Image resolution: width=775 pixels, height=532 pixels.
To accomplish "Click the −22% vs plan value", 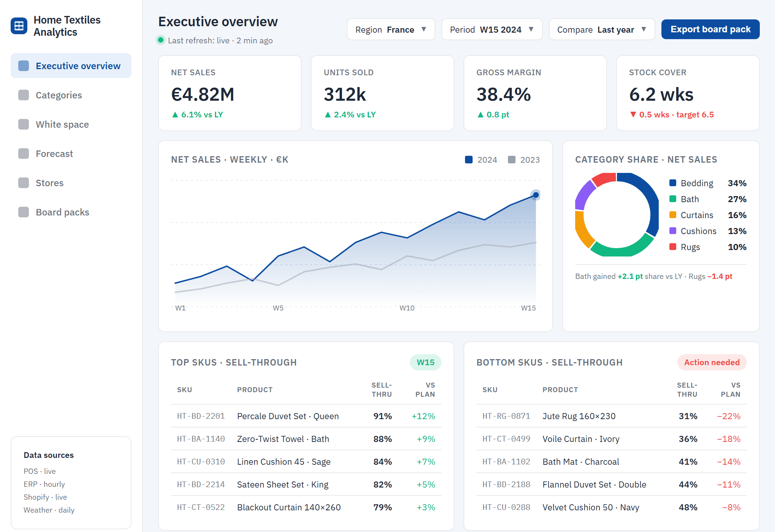I will (x=729, y=416).
